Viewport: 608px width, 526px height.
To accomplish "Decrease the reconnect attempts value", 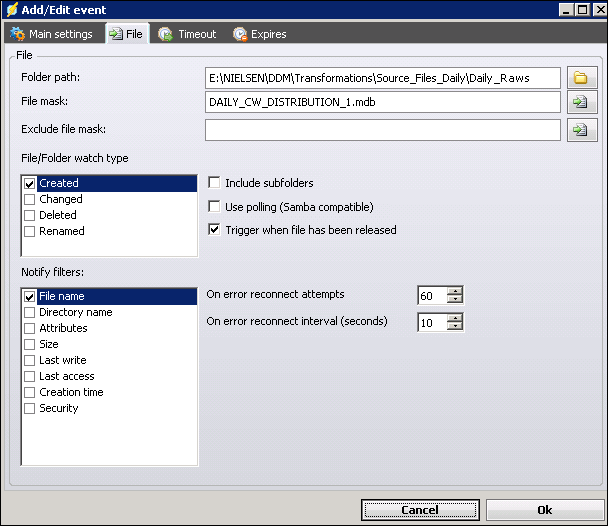I will pos(456,300).
